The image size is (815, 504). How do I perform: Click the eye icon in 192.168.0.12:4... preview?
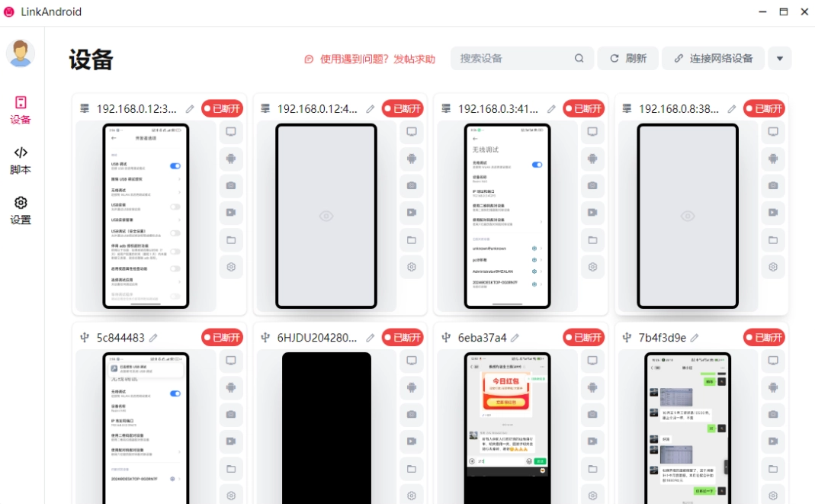pos(326,217)
